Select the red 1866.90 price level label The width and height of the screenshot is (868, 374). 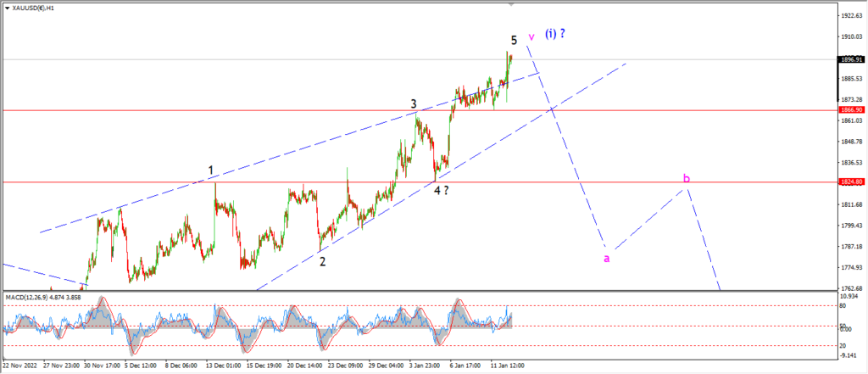coord(851,110)
